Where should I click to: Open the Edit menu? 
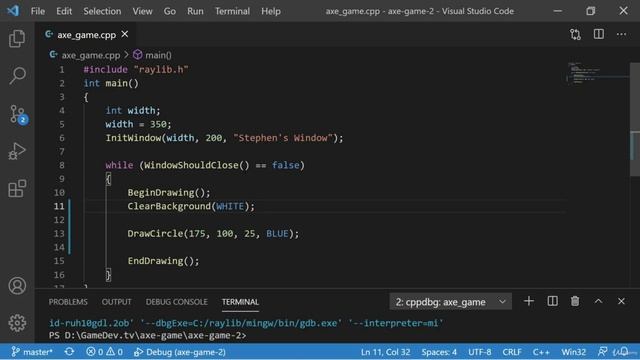coord(64,11)
